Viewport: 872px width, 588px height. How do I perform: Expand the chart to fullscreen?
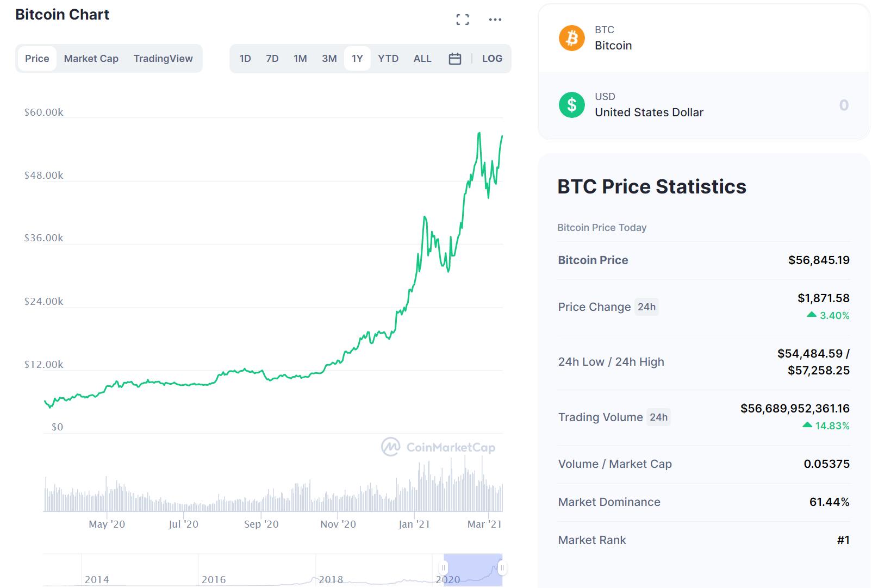click(x=462, y=20)
